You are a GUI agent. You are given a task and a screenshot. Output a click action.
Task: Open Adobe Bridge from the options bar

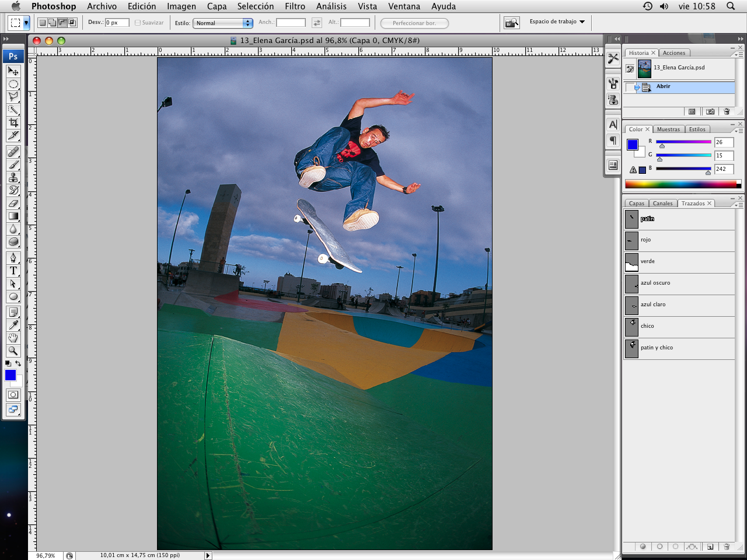[x=511, y=23]
